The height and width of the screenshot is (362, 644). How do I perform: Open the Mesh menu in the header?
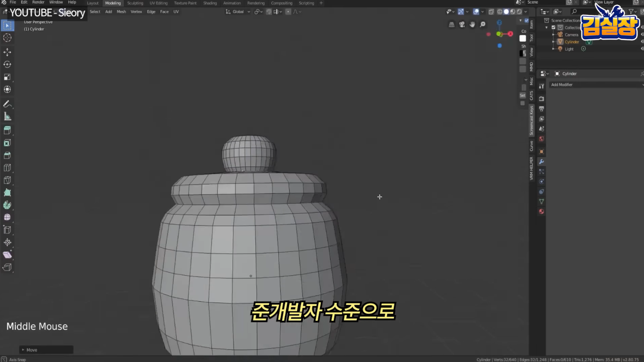121,11
